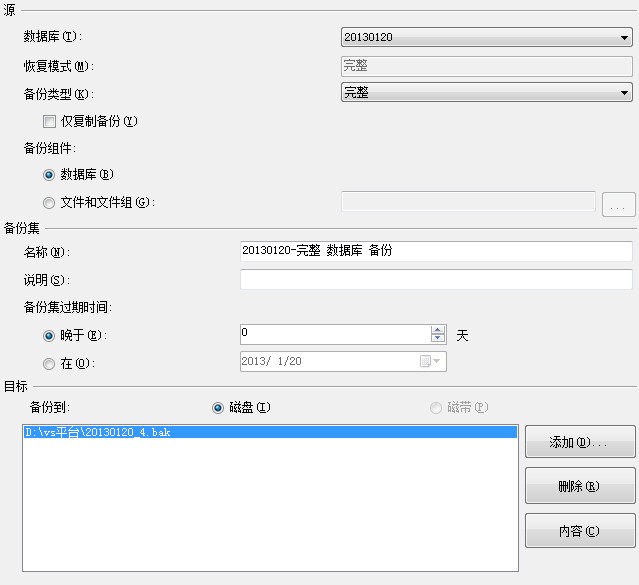Select the D:\vs平台\20130120_4.bak destination entry

270,432
